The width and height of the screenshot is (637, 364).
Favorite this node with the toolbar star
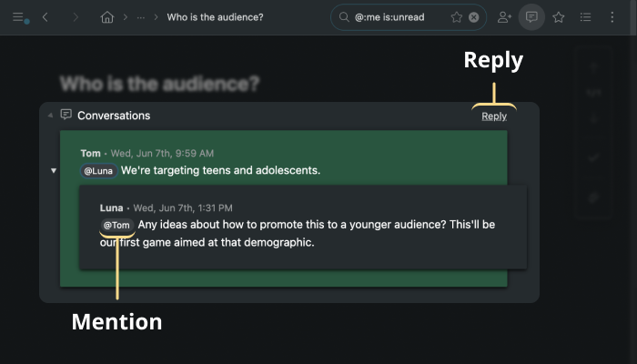559,17
